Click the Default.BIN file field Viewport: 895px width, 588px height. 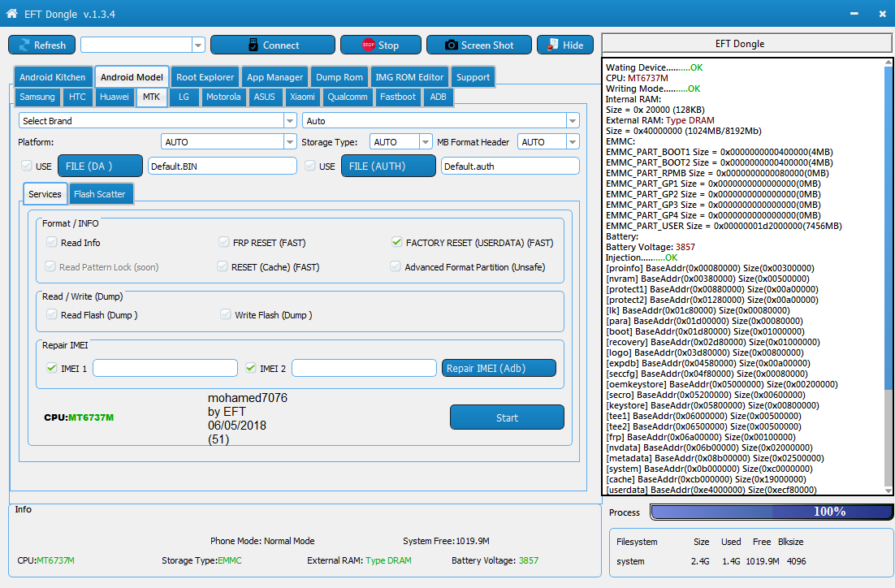click(x=223, y=166)
